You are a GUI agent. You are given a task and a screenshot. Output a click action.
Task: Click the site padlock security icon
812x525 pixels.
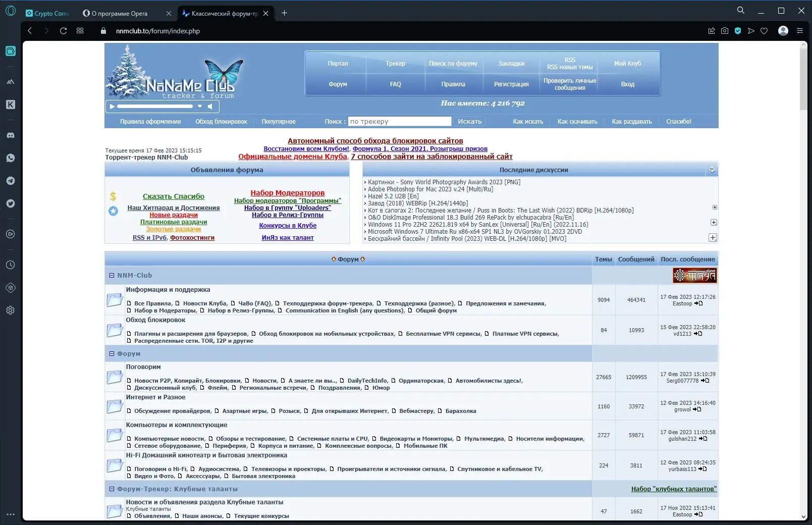coord(103,31)
